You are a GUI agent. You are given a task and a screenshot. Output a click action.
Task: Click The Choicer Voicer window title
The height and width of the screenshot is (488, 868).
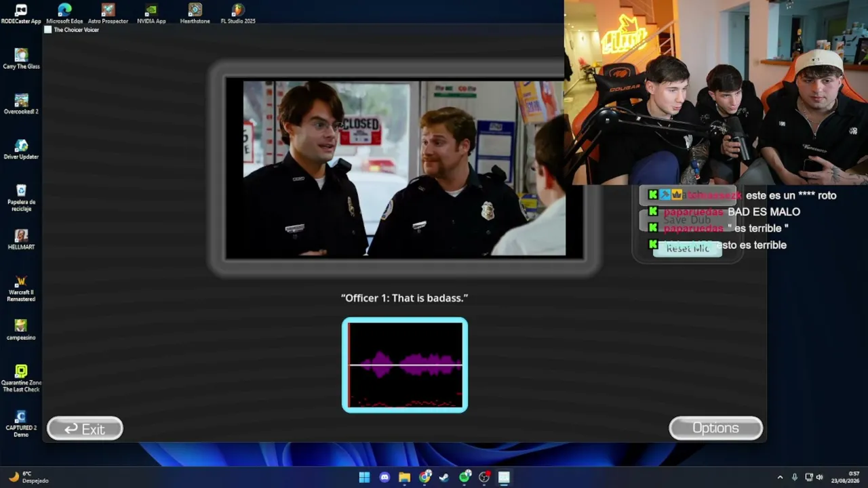pyautogui.click(x=76, y=30)
